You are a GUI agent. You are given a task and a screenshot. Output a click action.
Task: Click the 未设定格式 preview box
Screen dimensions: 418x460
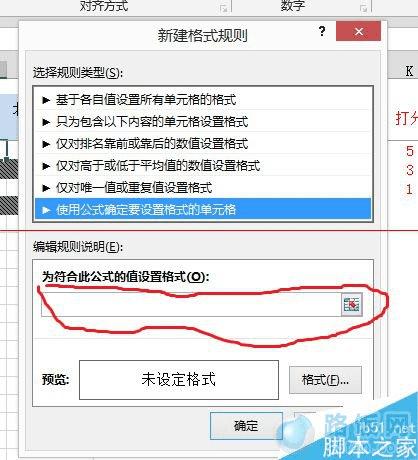(179, 380)
